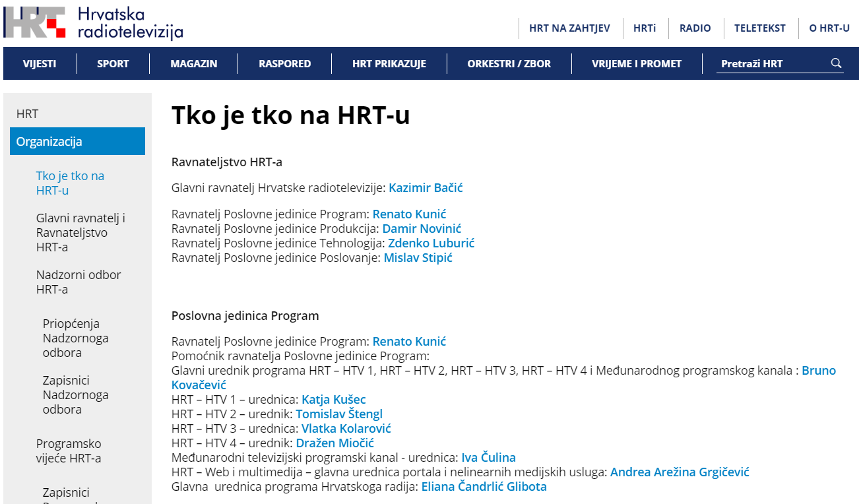Open the HRTi page

[x=645, y=28]
